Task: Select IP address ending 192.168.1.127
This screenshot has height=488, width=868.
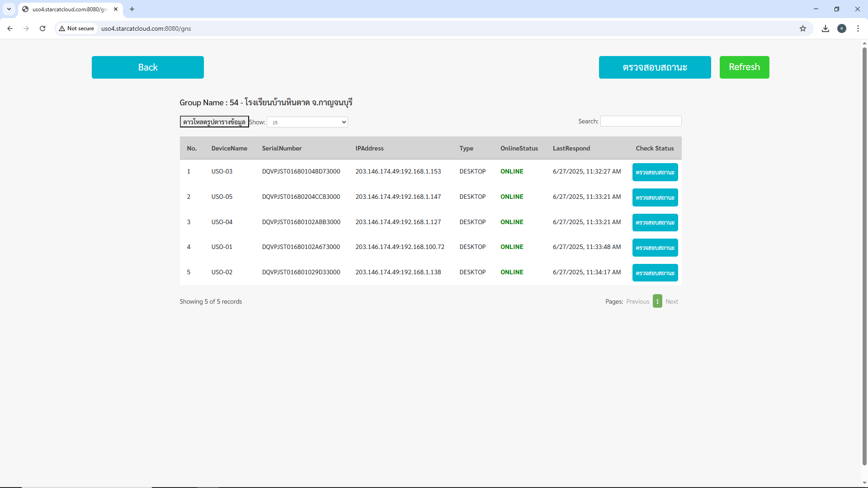Action: coord(398,222)
